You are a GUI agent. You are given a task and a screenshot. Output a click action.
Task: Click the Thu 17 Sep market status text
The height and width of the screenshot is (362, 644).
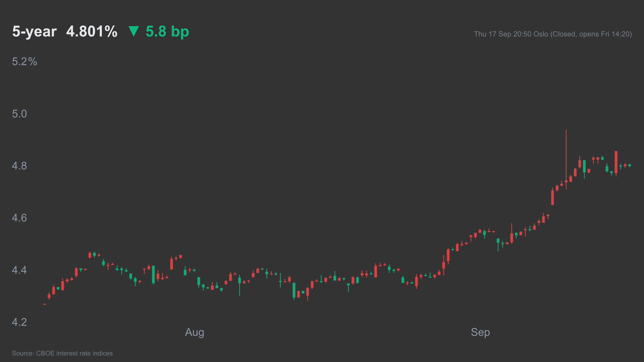click(553, 34)
